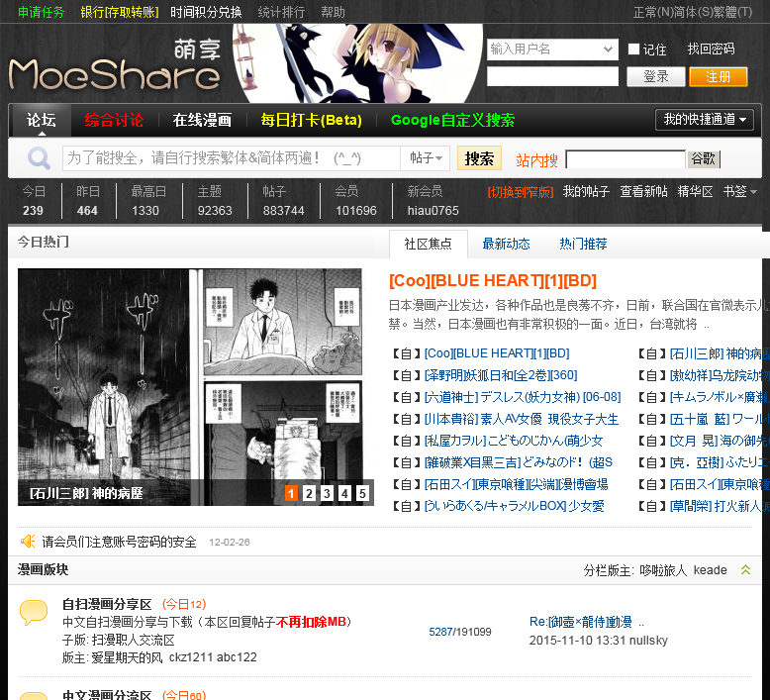
Task: Switch to the 社区焦点 tab
Action: 429,244
